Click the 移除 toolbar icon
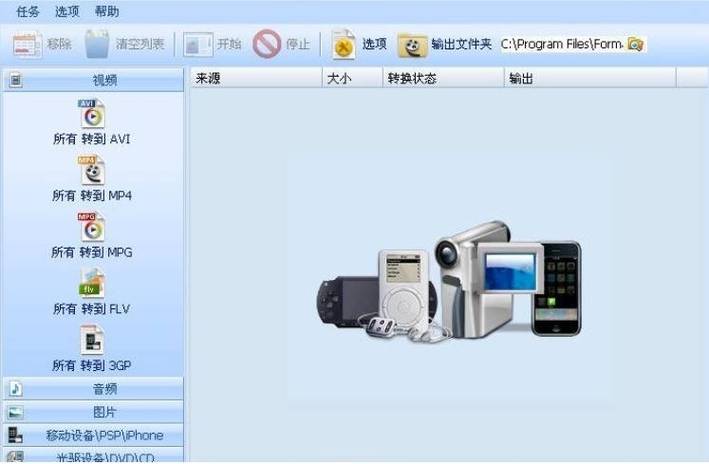The height and width of the screenshot is (464, 709). 27,44
